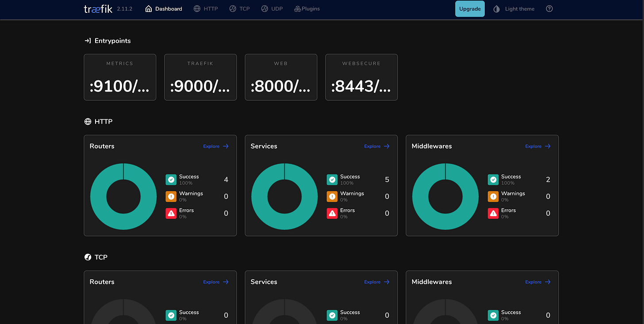Click HTTP Middlewares success count 2
The width and height of the screenshot is (644, 324).
548,179
